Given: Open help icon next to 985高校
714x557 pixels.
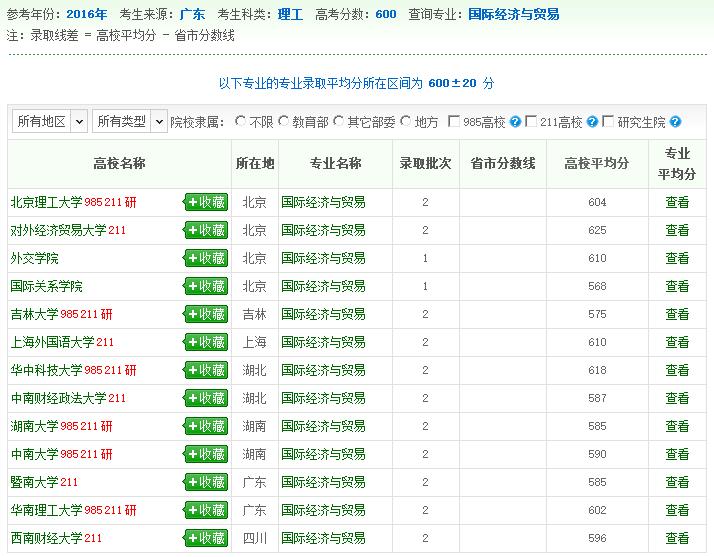Looking at the screenshot, I should [515, 122].
